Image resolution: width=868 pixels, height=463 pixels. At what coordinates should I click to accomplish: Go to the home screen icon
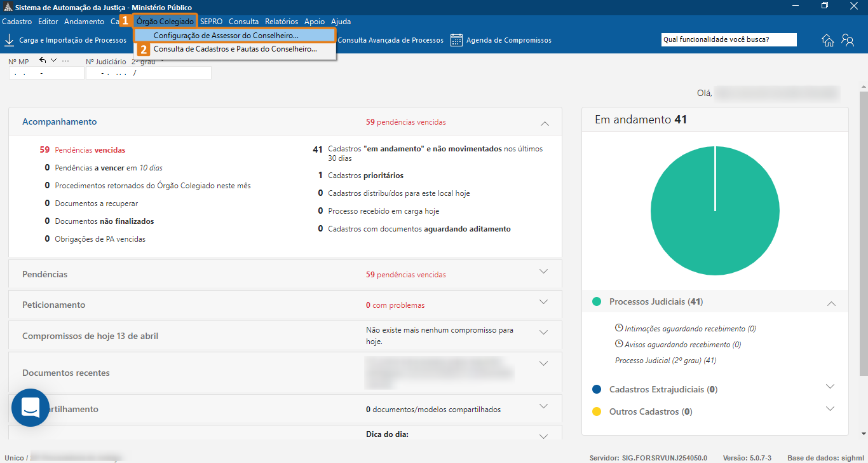coord(828,40)
